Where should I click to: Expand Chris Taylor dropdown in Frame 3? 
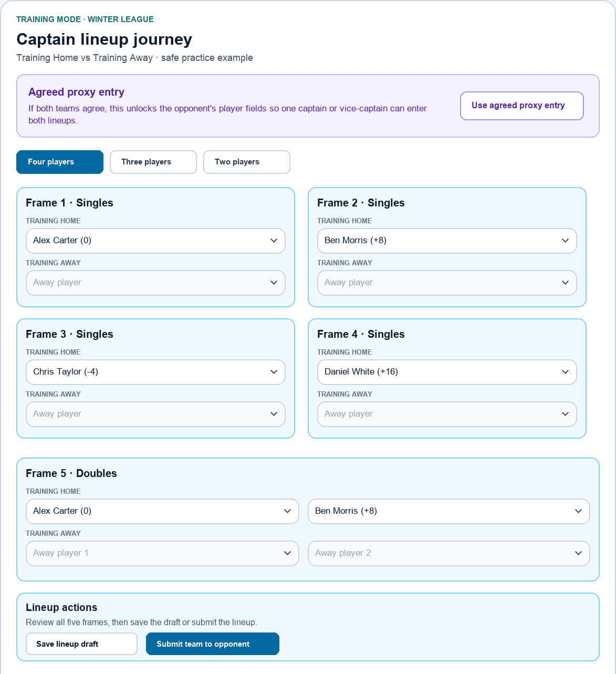(x=155, y=372)
